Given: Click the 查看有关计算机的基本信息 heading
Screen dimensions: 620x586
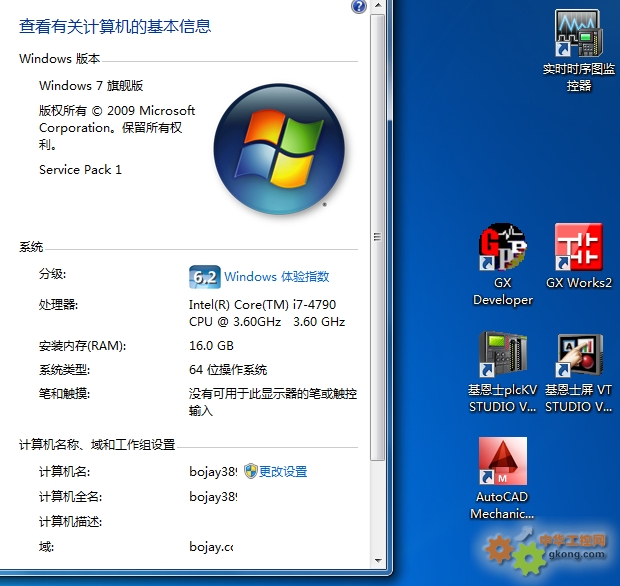Looking at the screenshot, I should (115, 26).
